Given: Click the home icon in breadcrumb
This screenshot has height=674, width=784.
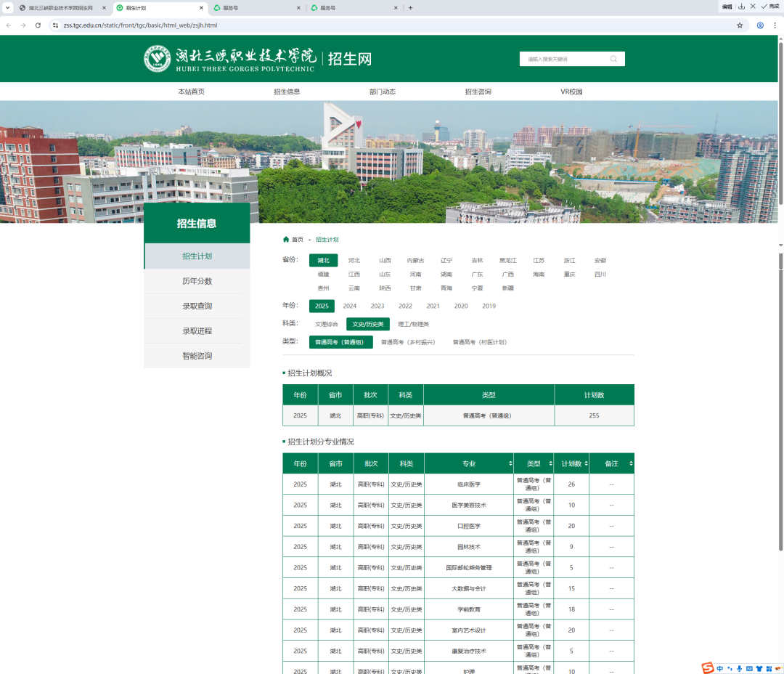Looking at the screenshot, I should tap(286, 239).
